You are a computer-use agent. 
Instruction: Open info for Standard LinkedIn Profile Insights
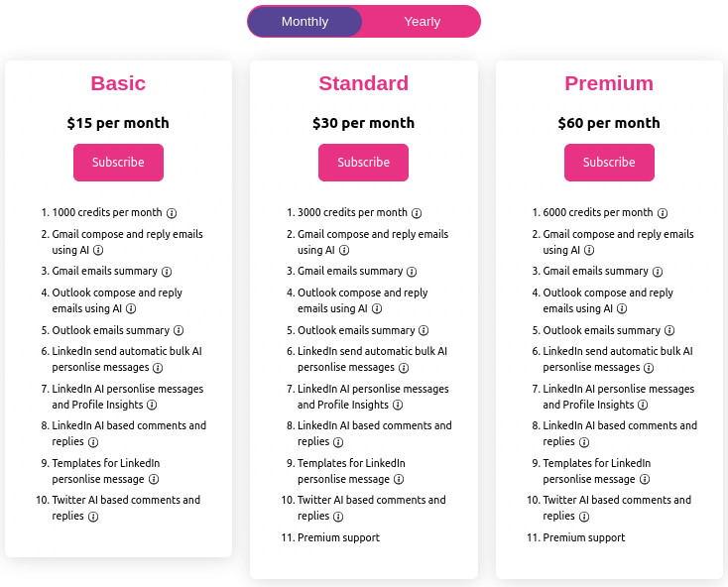coord(398,405)
